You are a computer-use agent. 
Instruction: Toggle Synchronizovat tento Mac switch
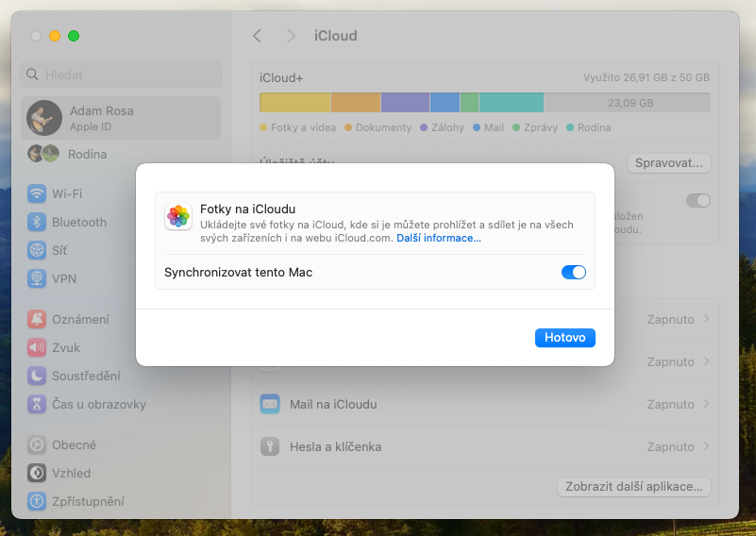(x=574, y=272)
